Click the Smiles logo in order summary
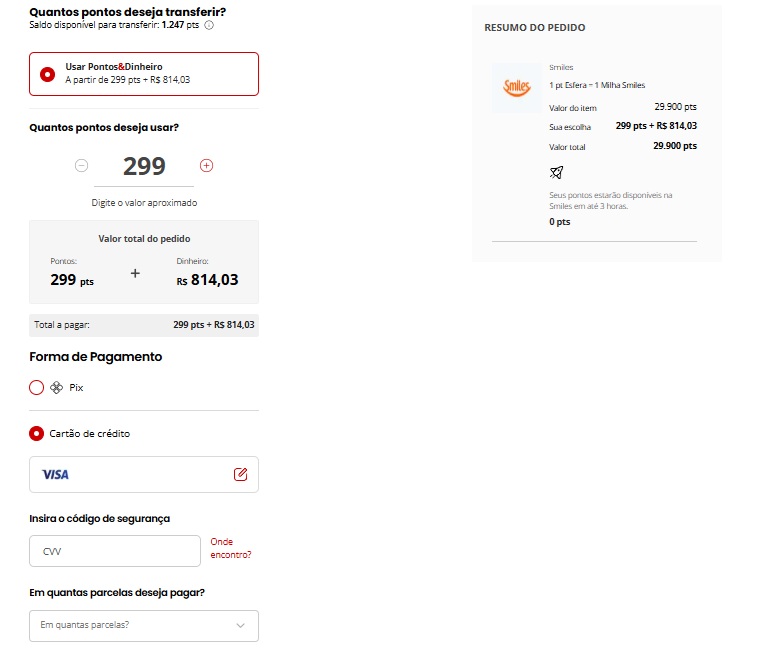The width and height of the screenshot is (764, 656). click(517, 88)
